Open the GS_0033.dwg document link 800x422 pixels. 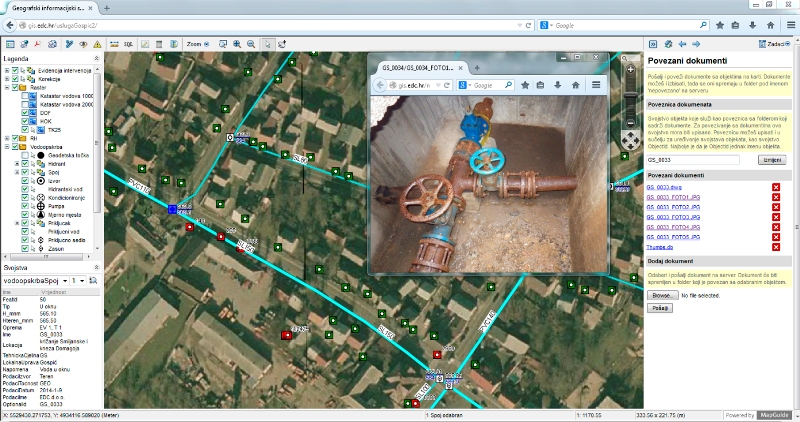pyautogui.click(x=664, y=187)
